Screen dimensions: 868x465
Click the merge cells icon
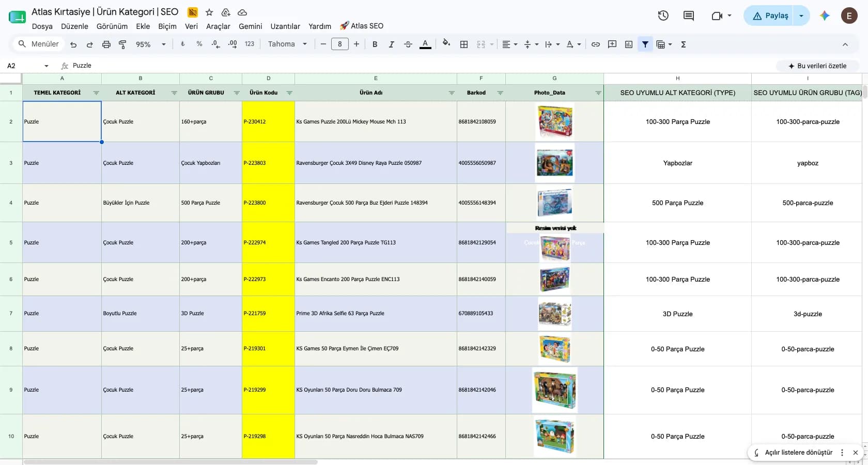click(x=481, y=44)
